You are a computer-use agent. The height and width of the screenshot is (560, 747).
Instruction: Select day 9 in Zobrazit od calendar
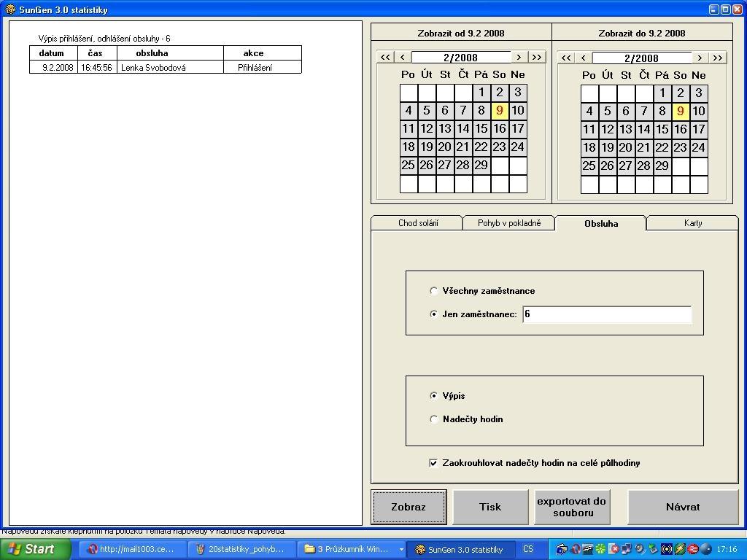coord(499,111)
